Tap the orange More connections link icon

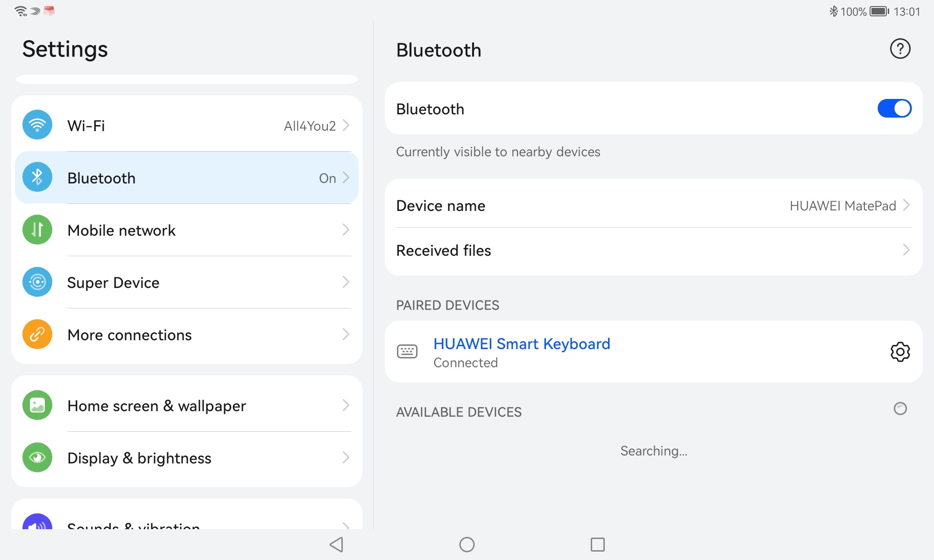point(37,334)
